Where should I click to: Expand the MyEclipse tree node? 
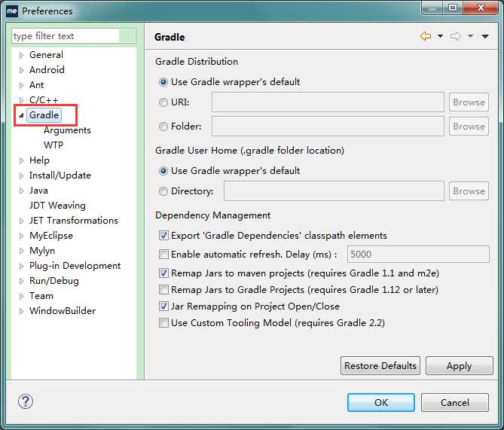tap(21, 236)
